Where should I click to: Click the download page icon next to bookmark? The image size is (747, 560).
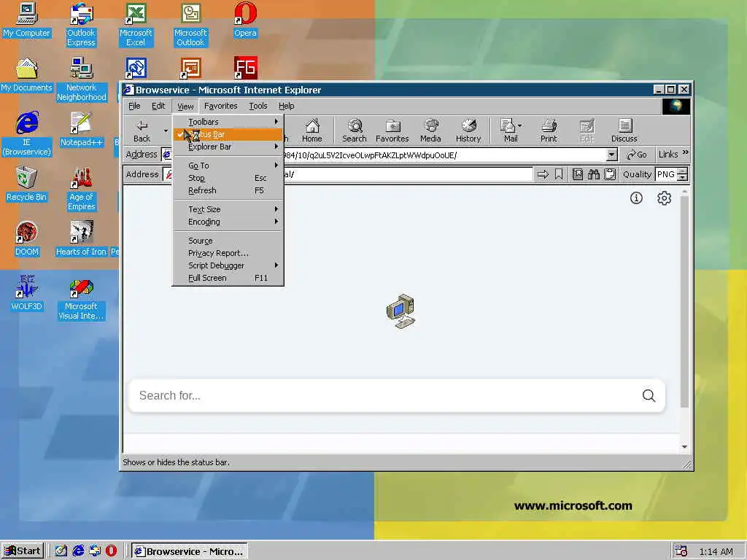point(578,174)
